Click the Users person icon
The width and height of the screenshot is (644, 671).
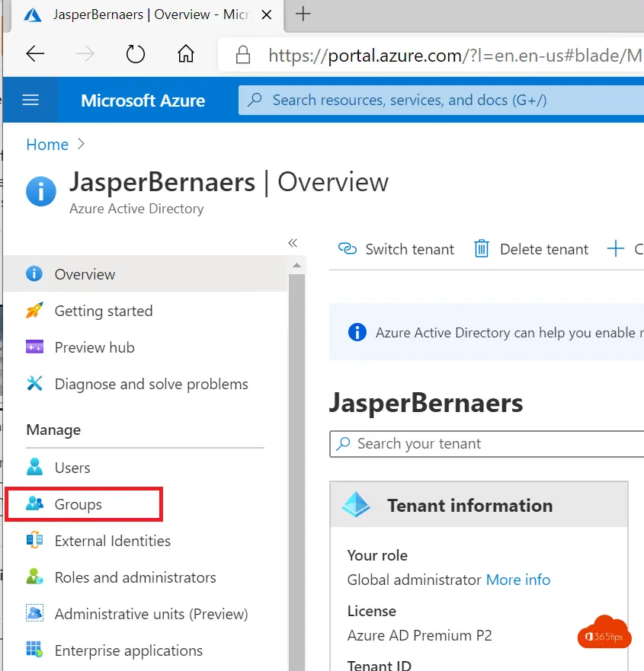click(34, 466)
